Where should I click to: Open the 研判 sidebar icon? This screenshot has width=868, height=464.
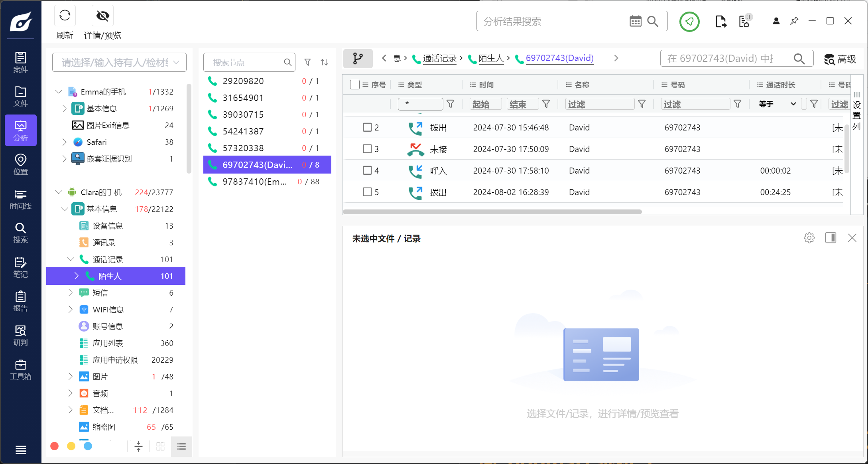click(x=20, y=336)
